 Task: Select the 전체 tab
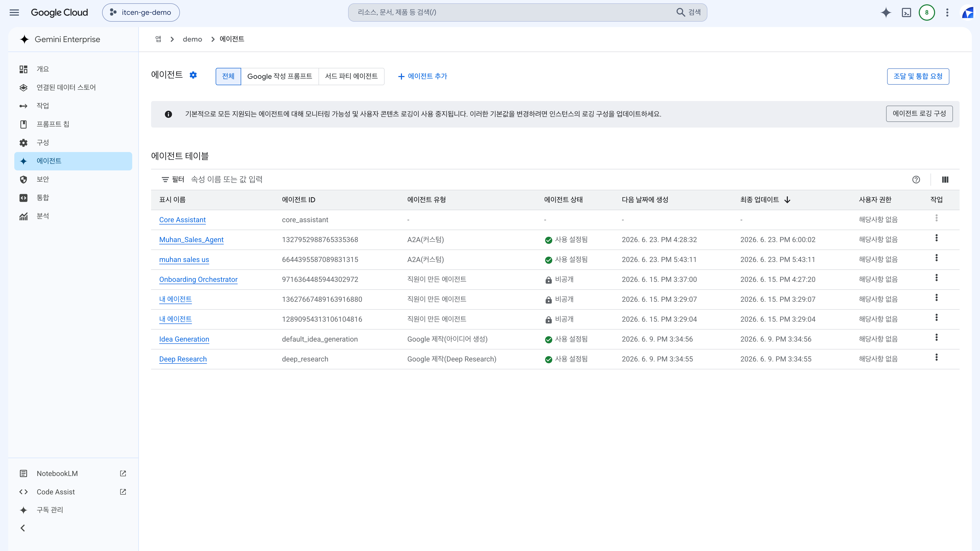(x=228, y=76)
